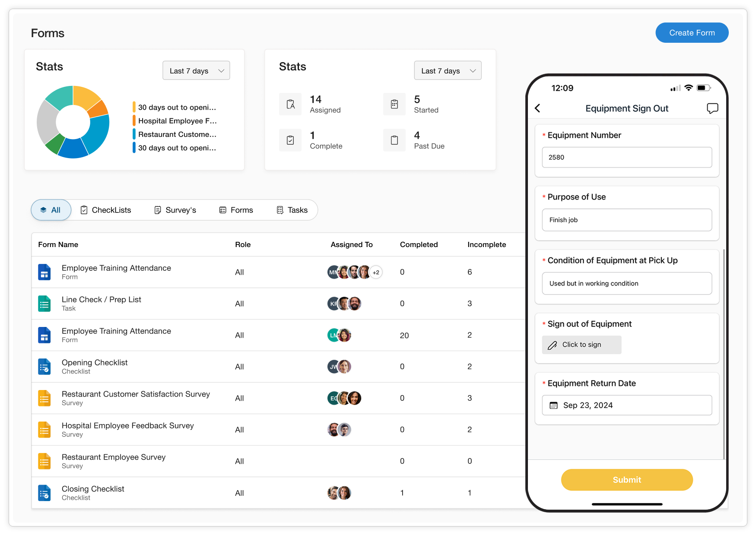Click the Create Form button
The width and height of the screenshot is (756, 536).
[692, 32]
